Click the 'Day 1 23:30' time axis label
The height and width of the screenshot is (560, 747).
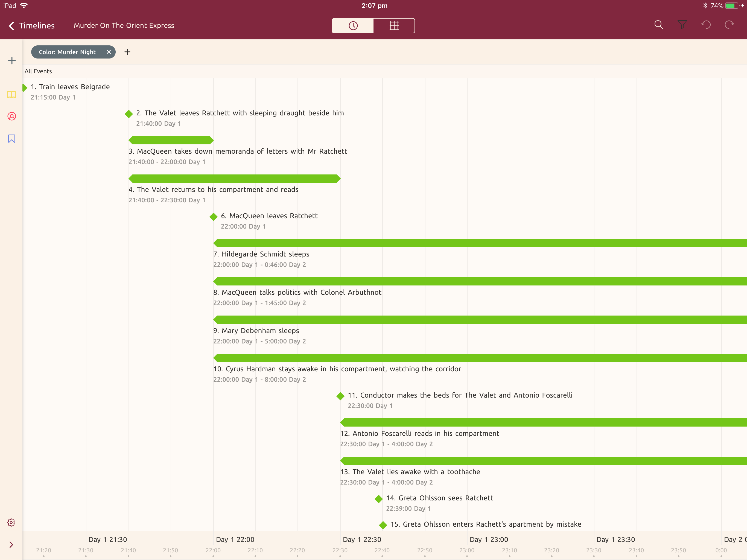coord(616,539)
